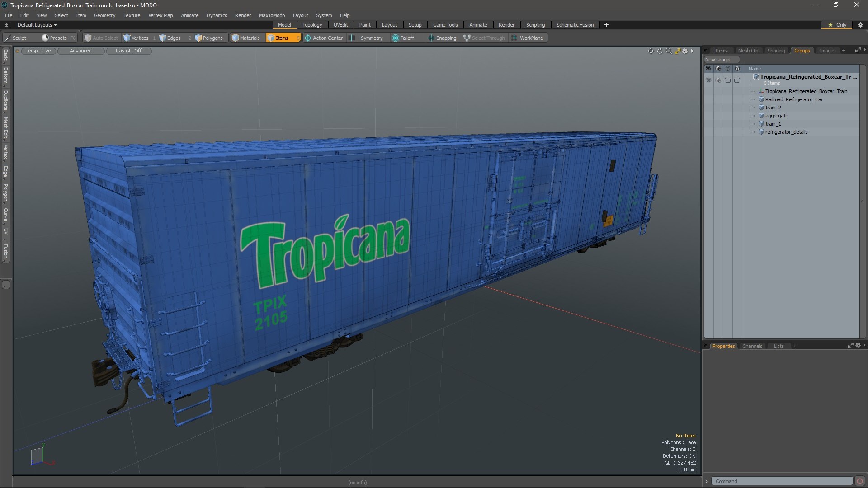This screenshot has width=868, height=488.
Task: Expand the Properties panel side arrow
Action: point(864,345)
